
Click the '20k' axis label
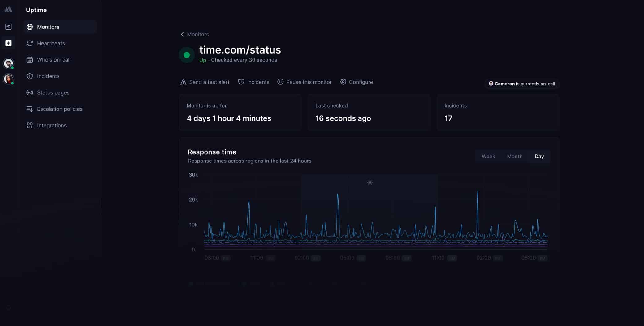[193, 200]
